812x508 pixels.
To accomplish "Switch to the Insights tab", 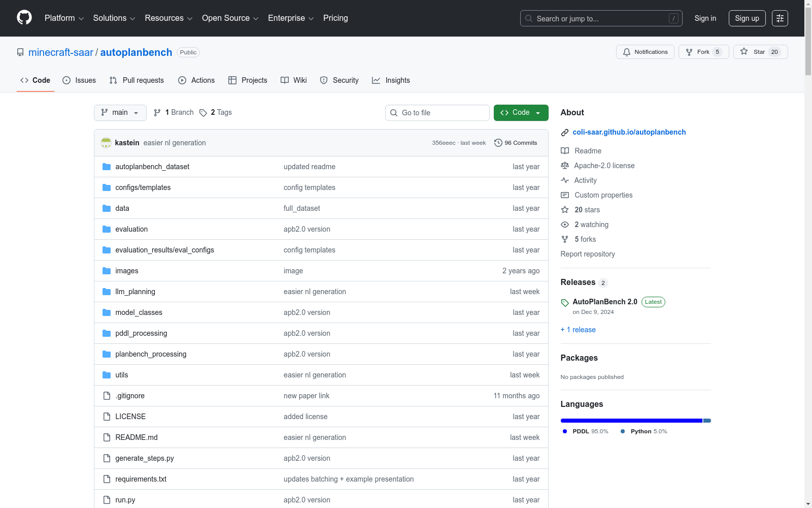I will [391, 80].
